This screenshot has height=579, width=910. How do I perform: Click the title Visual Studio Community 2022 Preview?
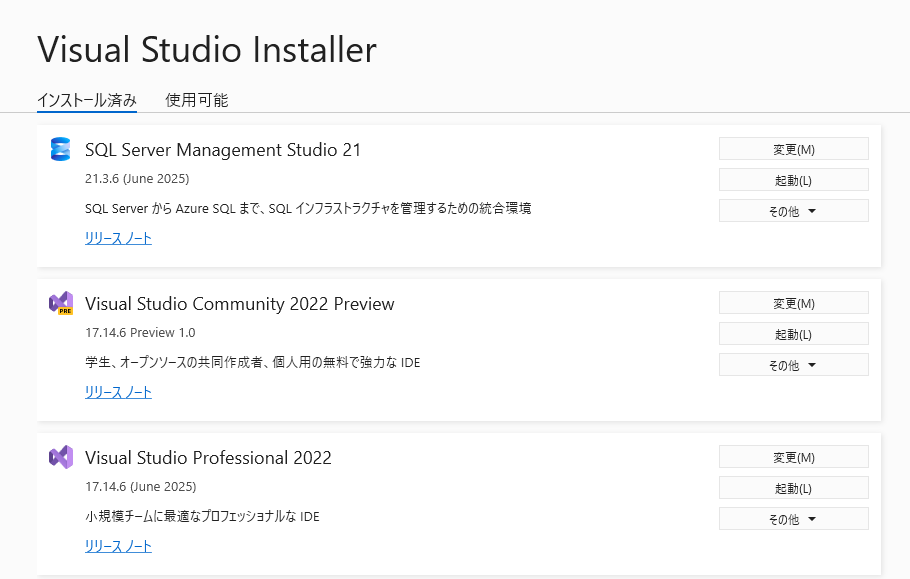coord(240,304)
